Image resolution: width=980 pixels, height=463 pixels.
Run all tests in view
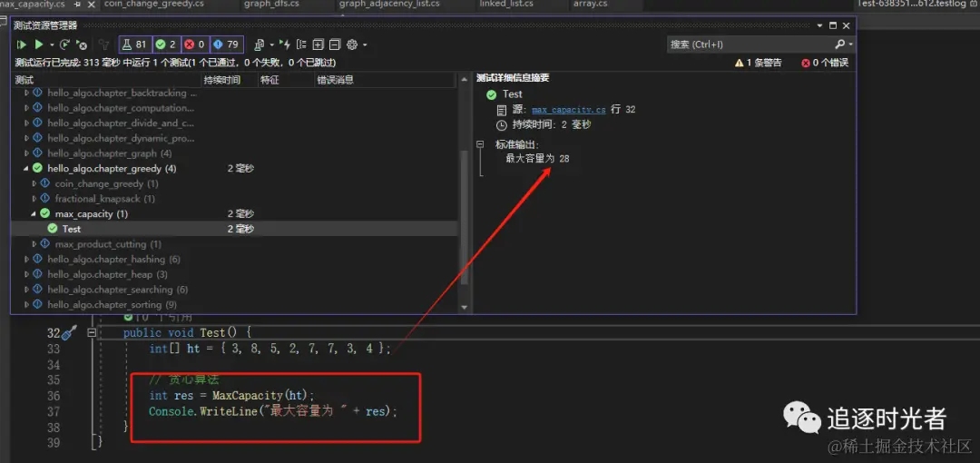pos(22,44)
